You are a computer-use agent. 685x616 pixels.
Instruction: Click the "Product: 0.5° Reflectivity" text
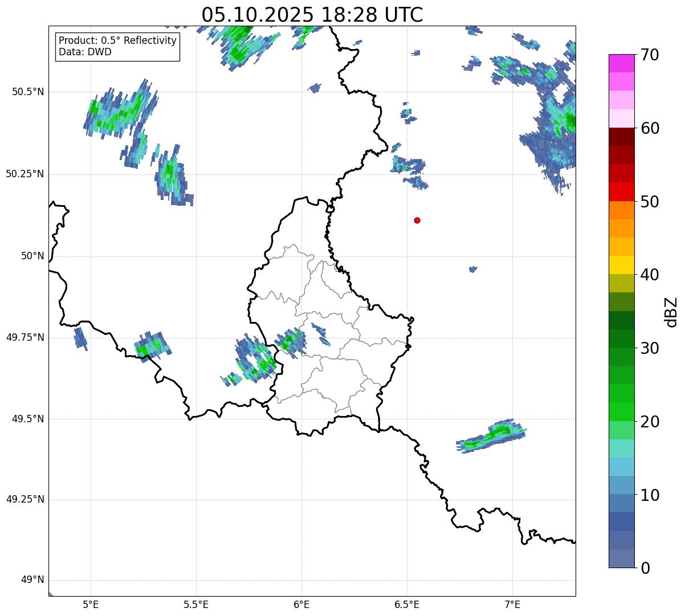tap(117, 41)
